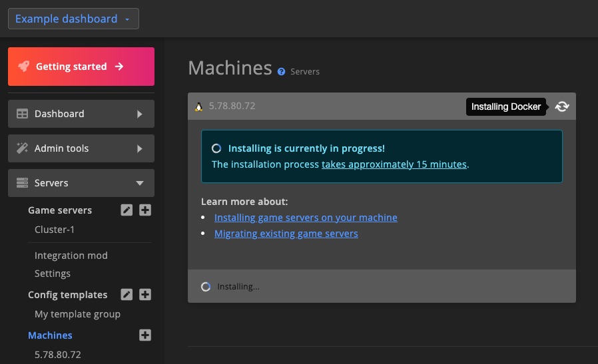Screen dimensions: 598x364
Task: Click the Installing... status text
Action: (238, 287)
